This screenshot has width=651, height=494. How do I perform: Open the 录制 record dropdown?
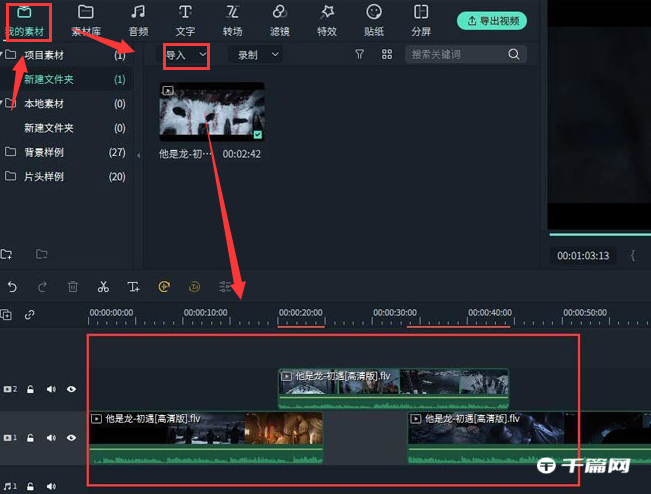click(x=257, y=55)
